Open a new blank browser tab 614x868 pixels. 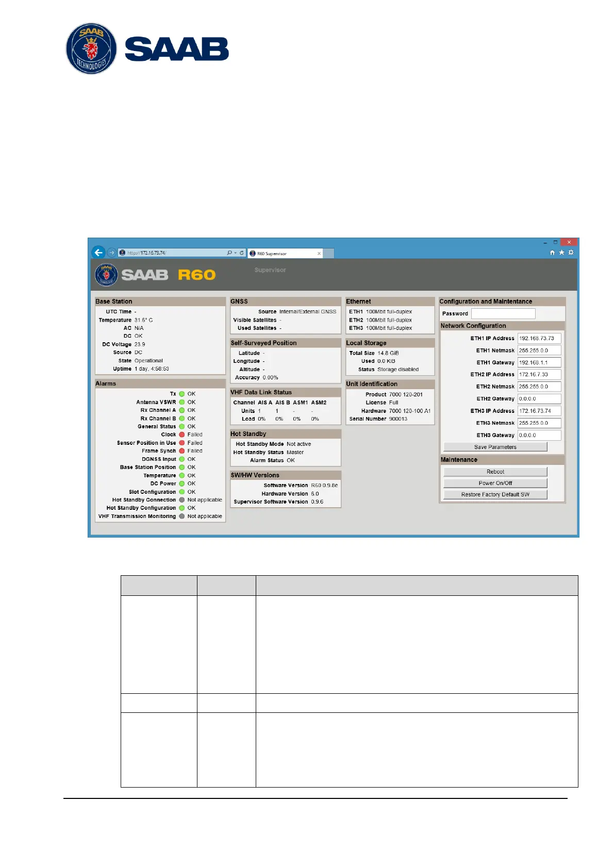tap(329, 254)
